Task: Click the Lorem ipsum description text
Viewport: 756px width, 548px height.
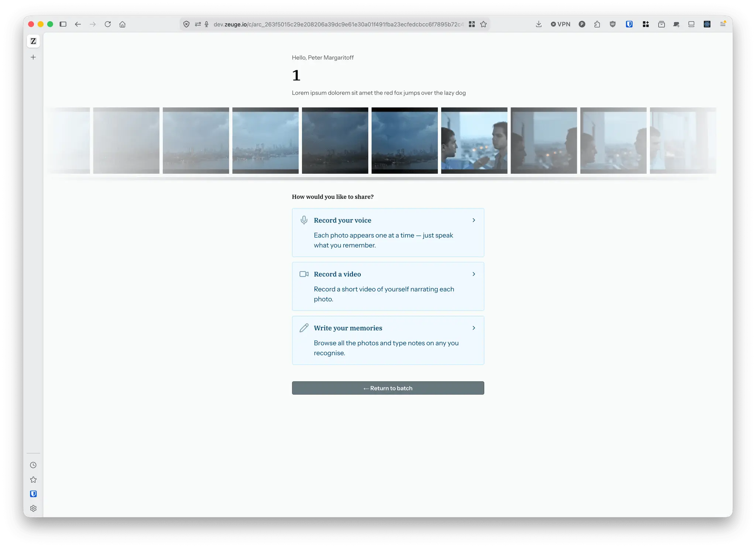Action: coord(379,93)
